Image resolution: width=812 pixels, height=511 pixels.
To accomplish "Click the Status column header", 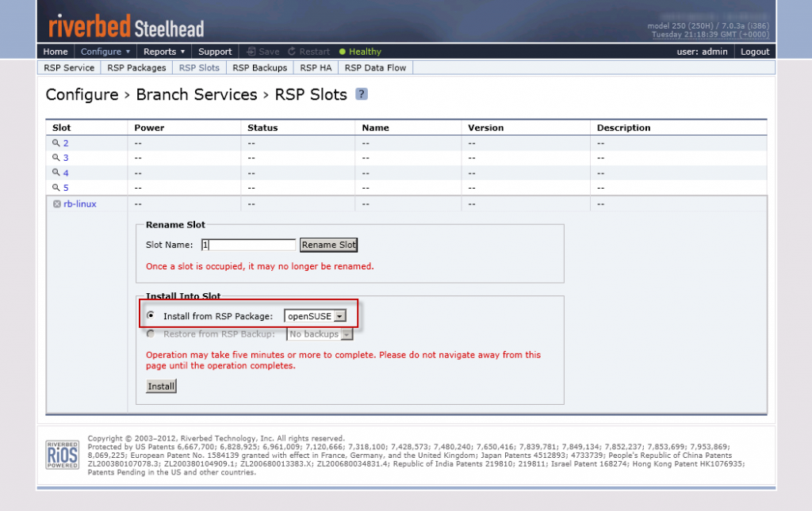I will (262, 128).
